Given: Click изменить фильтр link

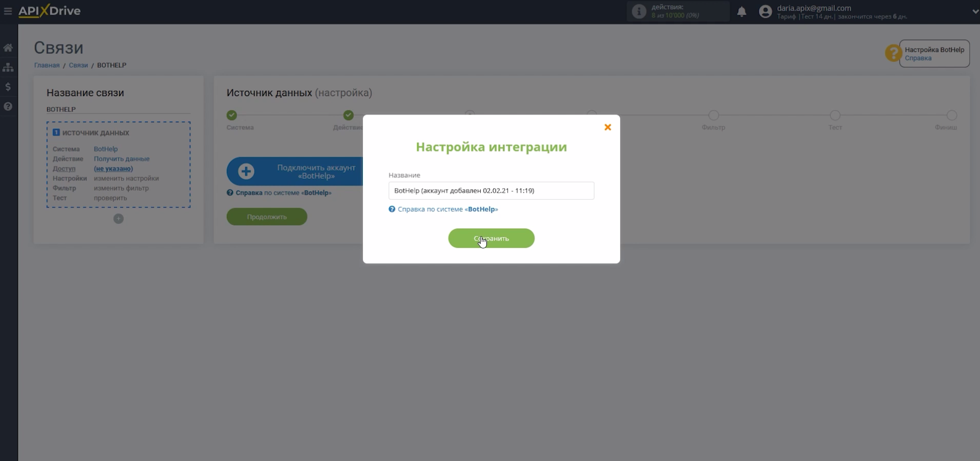Looking at the screenshot, I should [121, 188].
